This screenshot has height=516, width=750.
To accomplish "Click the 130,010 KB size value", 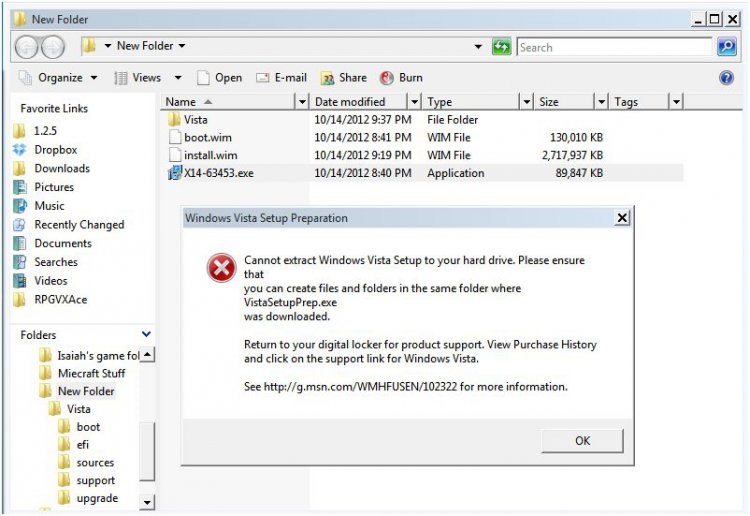I will click(x=576, y=137).
